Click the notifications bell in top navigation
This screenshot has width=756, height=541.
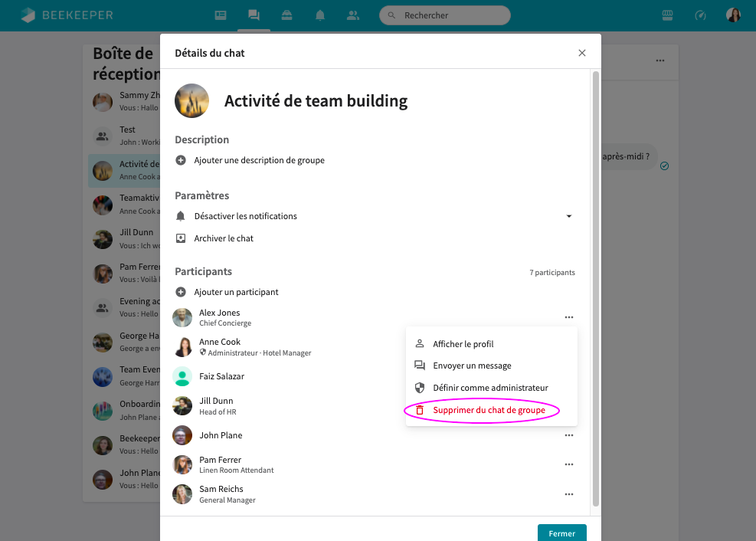(x=320, y=15)
